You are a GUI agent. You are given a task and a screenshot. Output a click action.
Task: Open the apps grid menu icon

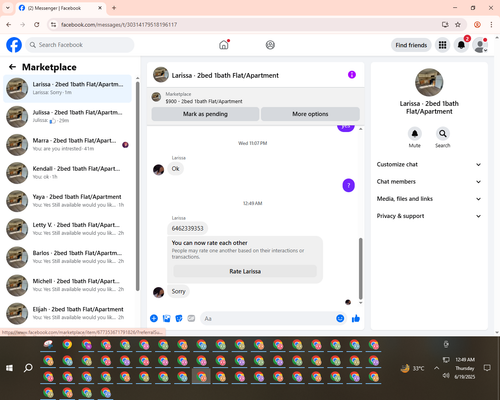pyautogui.click(x=442, y=45)
